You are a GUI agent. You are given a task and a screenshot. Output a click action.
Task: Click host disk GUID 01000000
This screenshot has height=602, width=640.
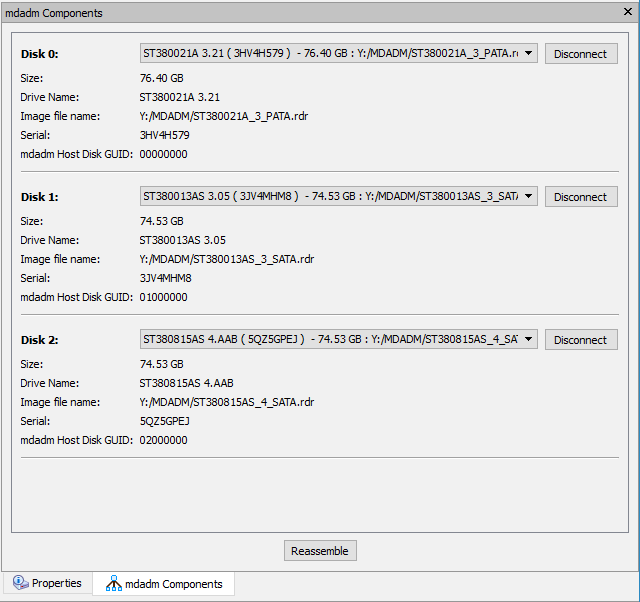coord(163,297)
